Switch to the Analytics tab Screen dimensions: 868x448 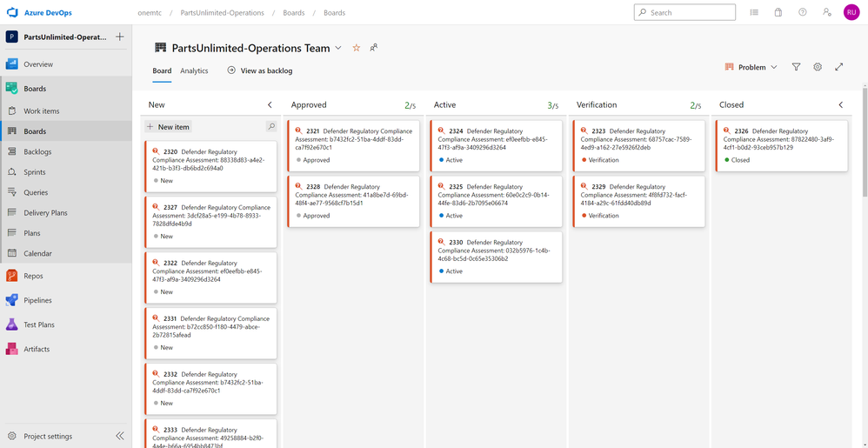[194, 70]
